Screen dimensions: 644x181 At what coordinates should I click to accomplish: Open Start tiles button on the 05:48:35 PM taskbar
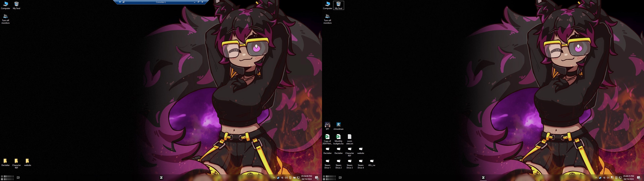tap(329, 178)
